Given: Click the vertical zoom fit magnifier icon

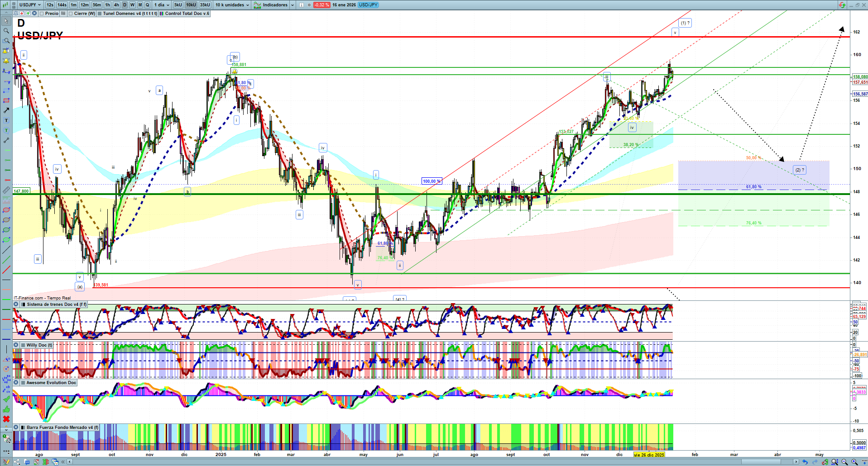Looking at the screenshot, I should click(834, 462).
